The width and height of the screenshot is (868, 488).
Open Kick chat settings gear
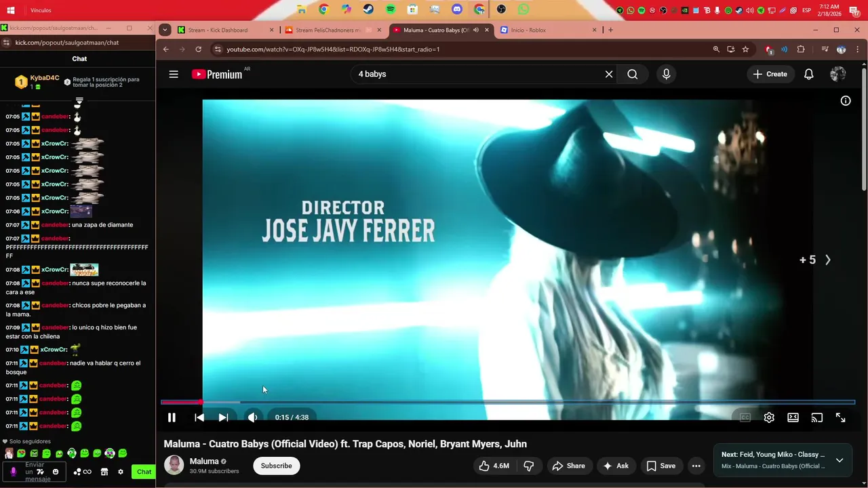(x=121, y=472)
